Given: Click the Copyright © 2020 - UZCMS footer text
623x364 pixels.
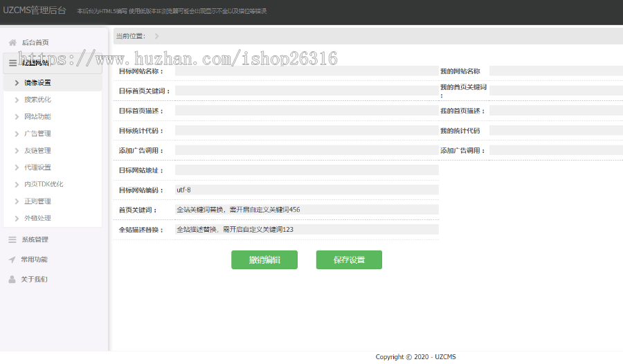Looking at the screenshot, I should (415, 357).
